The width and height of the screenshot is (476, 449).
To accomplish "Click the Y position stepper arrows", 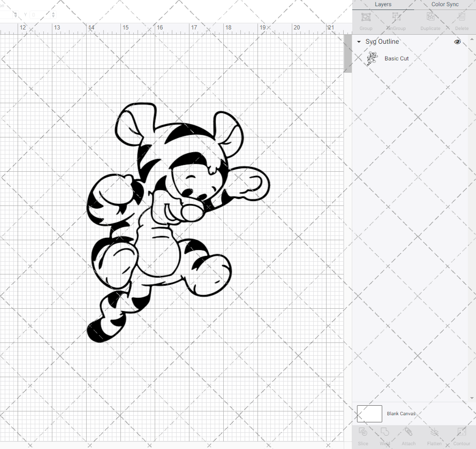I will [53, 15].
